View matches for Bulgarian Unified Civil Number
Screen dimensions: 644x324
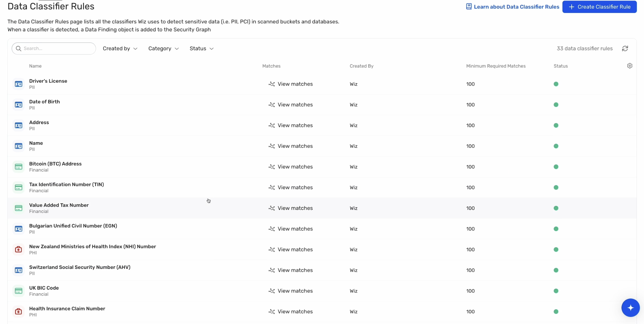(x=291, y=229)
